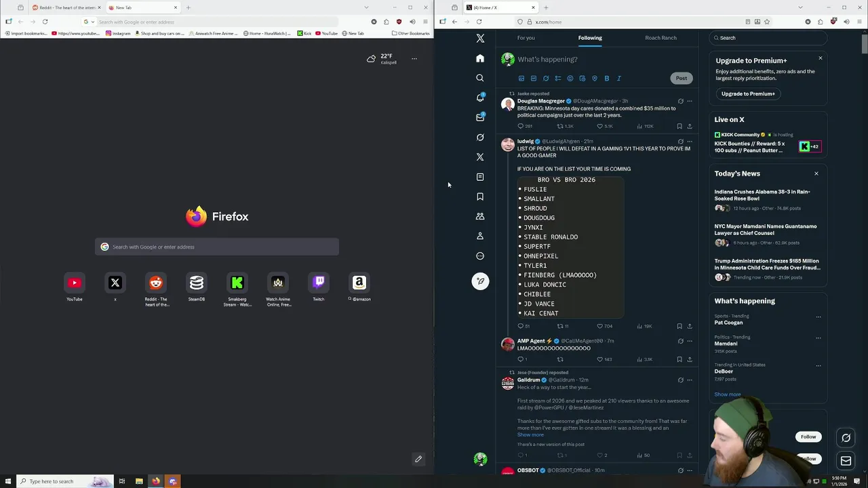Image resolution: width=868 pixels, height=488 pixels.
Task: Open Kick bookmark in bookmarks bar
Action: [x=303, y=33]
